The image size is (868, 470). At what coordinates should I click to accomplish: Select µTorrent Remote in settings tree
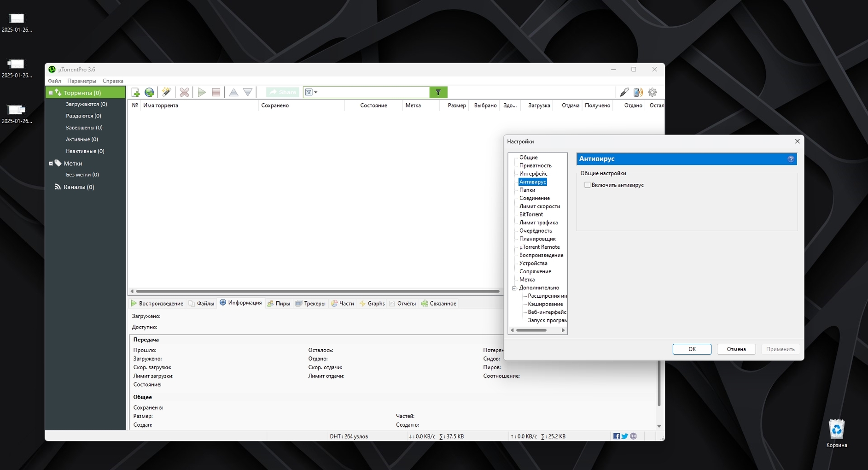point(539,247)
